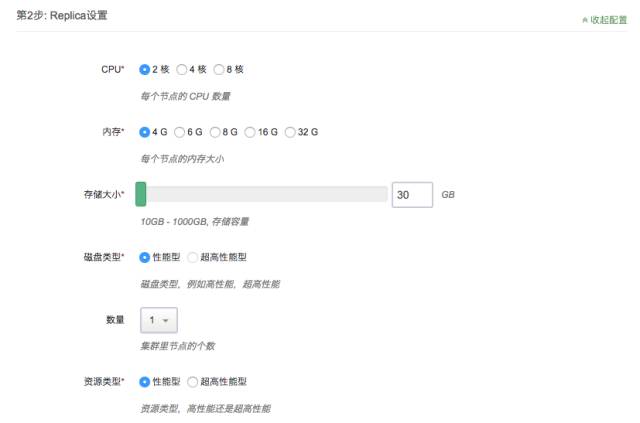This screenshot has height=423, width=640.
Task: Click the gray storage size slider track
Action: pyautogui.click(x=267, y=194)
